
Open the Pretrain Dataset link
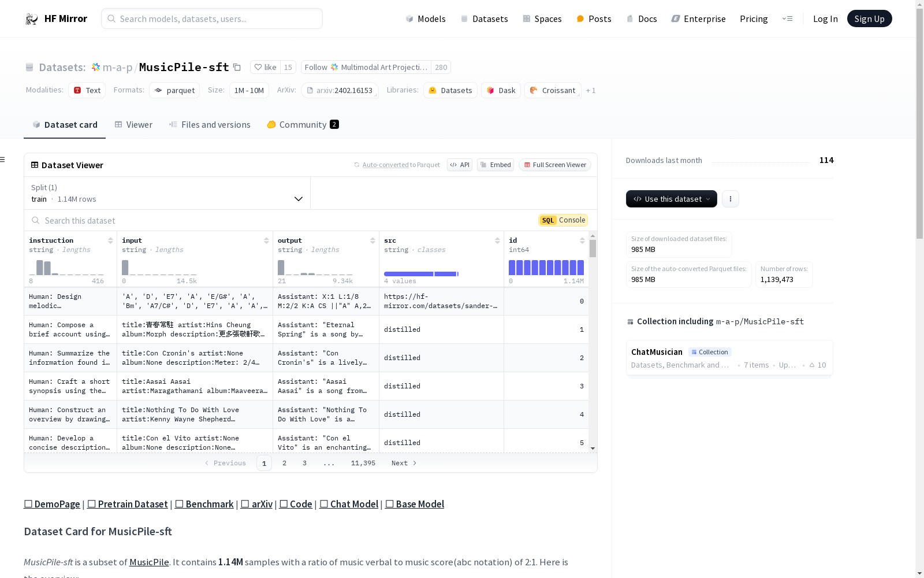tap(128, 504)
